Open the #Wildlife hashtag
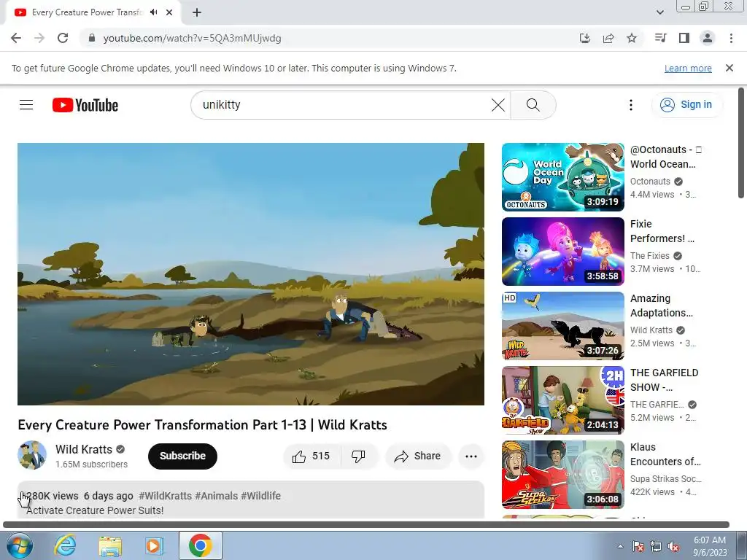 point(260,496)
